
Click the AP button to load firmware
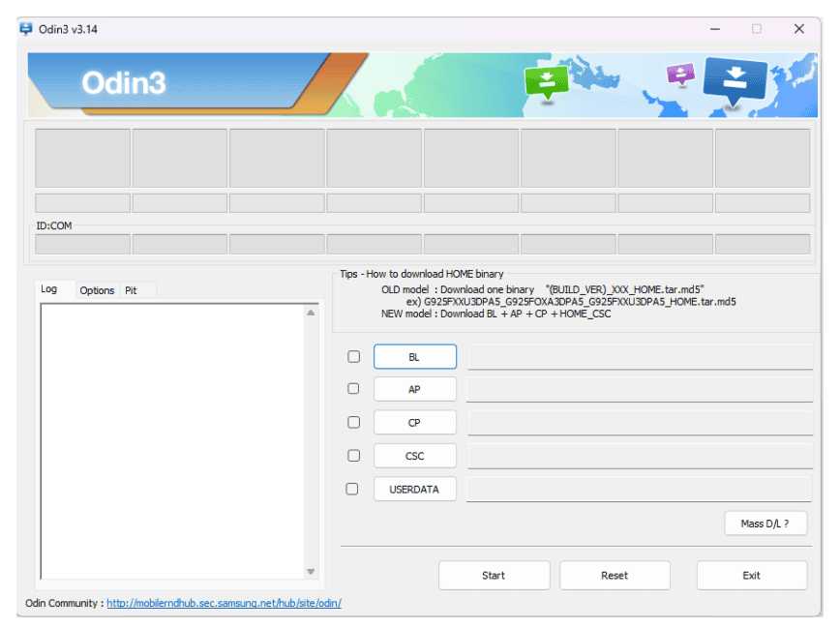click(414, 389)
